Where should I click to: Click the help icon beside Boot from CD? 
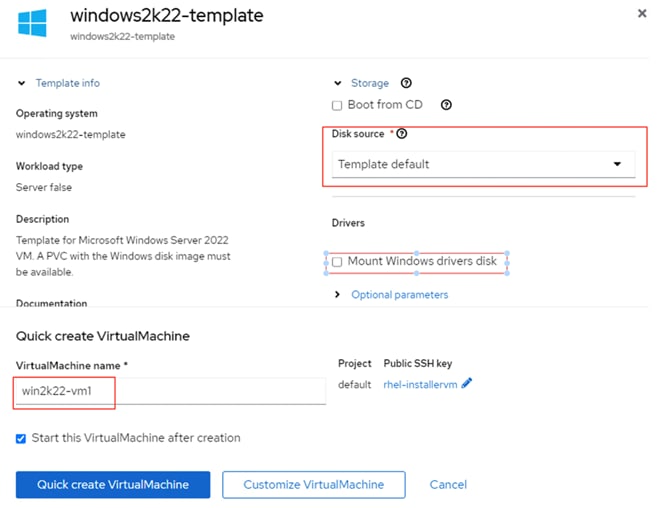click(446, 105)
